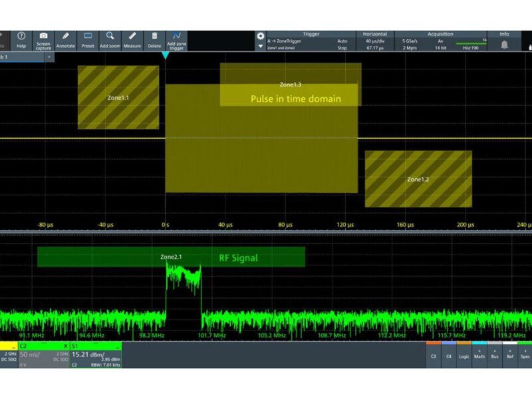Activate the C4 channel

coord(450,356)
